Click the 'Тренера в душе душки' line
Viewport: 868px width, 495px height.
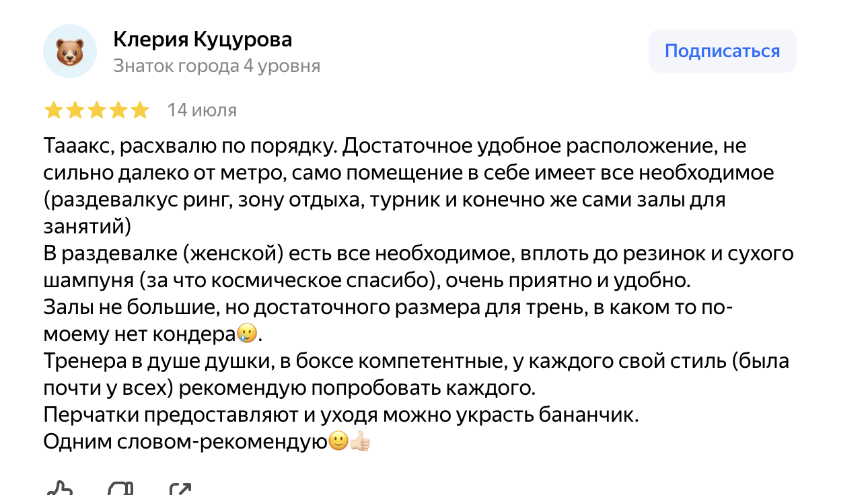tap(416, 361)
